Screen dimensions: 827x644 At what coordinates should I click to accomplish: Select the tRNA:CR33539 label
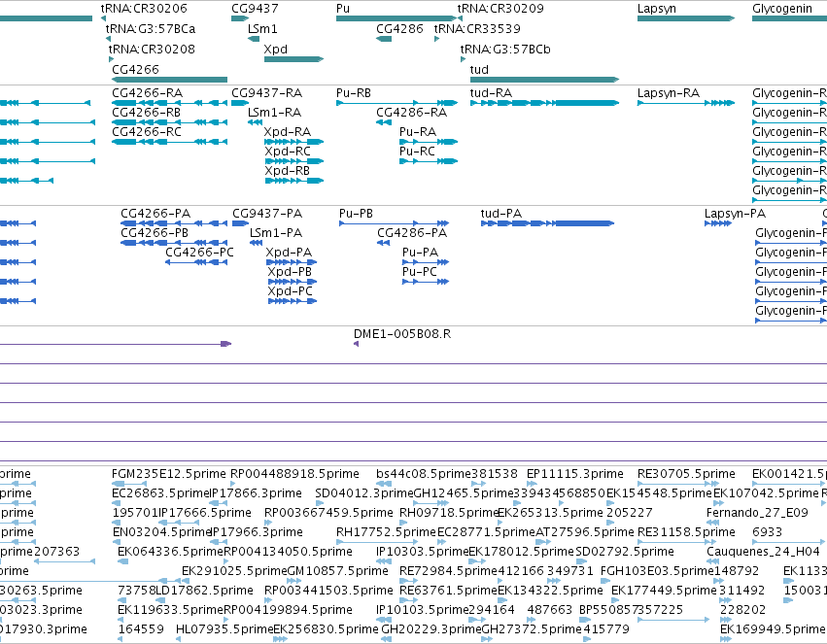point(477,29)
